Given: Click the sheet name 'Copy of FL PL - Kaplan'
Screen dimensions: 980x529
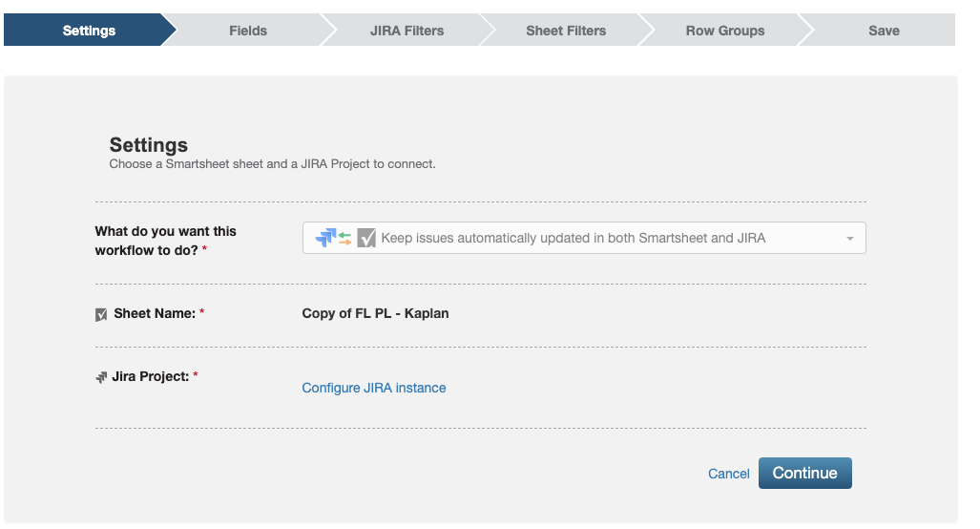Looking at the screenshot, I should point(375,313).
